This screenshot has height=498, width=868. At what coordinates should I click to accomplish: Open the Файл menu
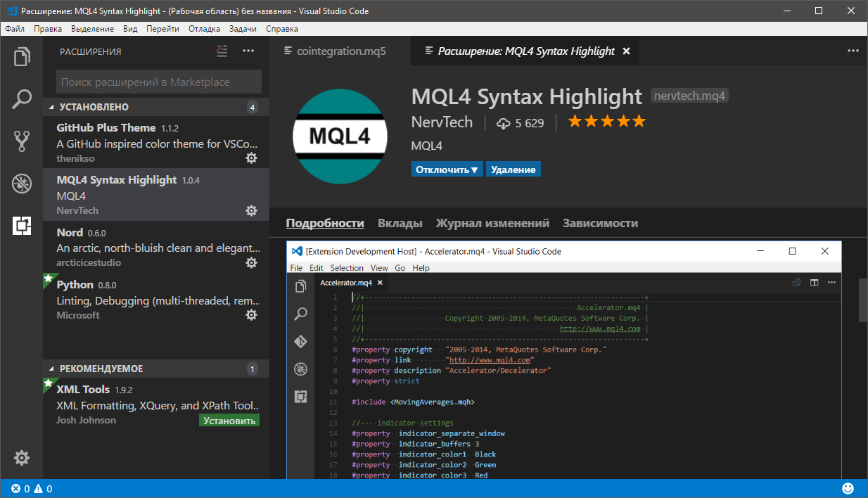[x=14, y=29]
